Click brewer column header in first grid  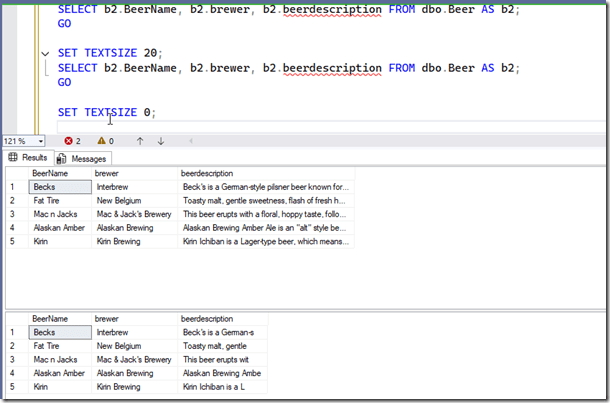click(x=134, y=173)
